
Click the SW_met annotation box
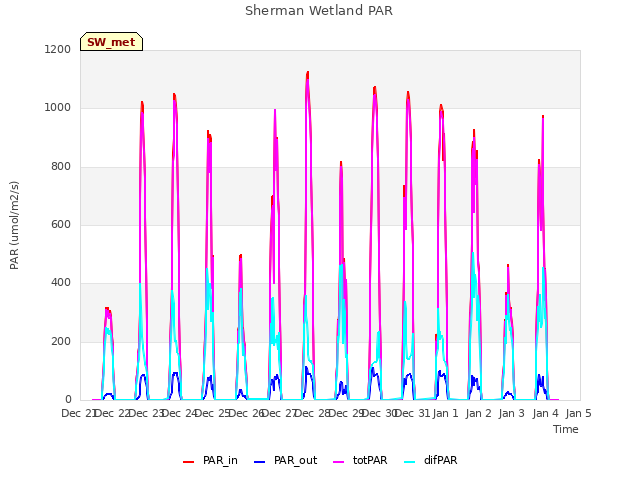pos(111,42)
